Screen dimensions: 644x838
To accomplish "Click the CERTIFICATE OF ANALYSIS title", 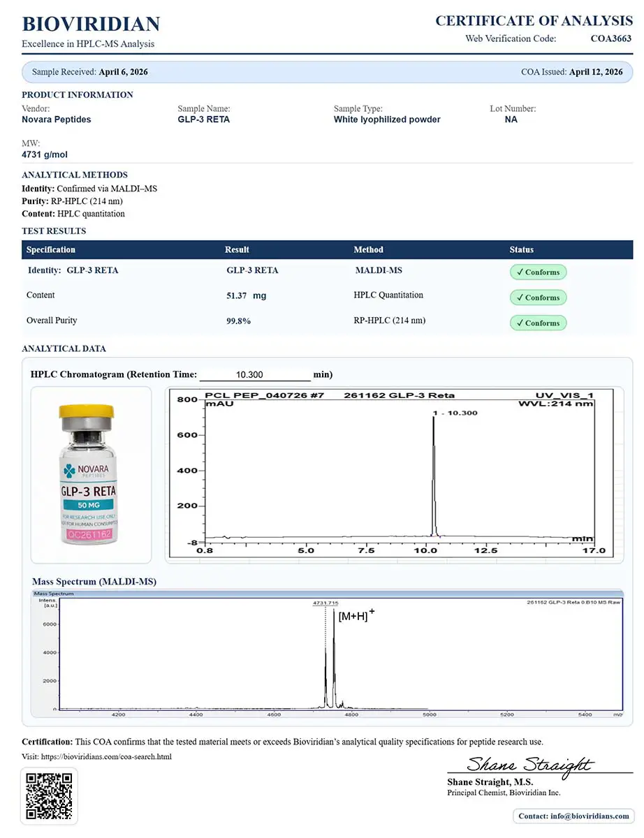I will click(534, 21).
